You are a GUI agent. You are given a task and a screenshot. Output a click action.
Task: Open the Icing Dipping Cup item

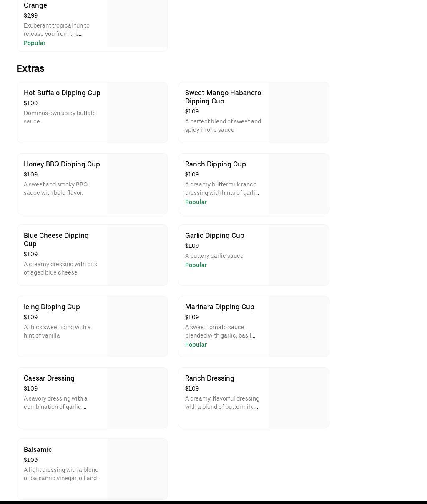pyautogui.click(x=52, y=307)
